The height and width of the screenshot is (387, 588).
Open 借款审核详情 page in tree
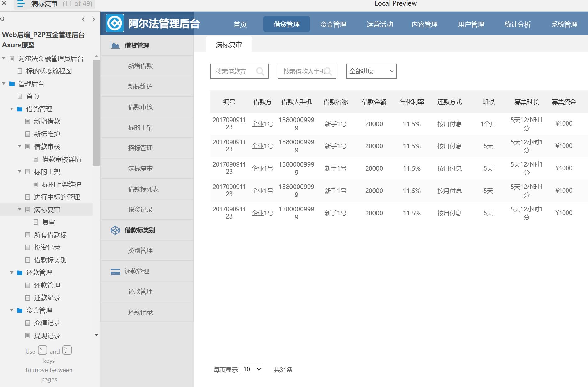pyautogui.click(x=62, y=159)
